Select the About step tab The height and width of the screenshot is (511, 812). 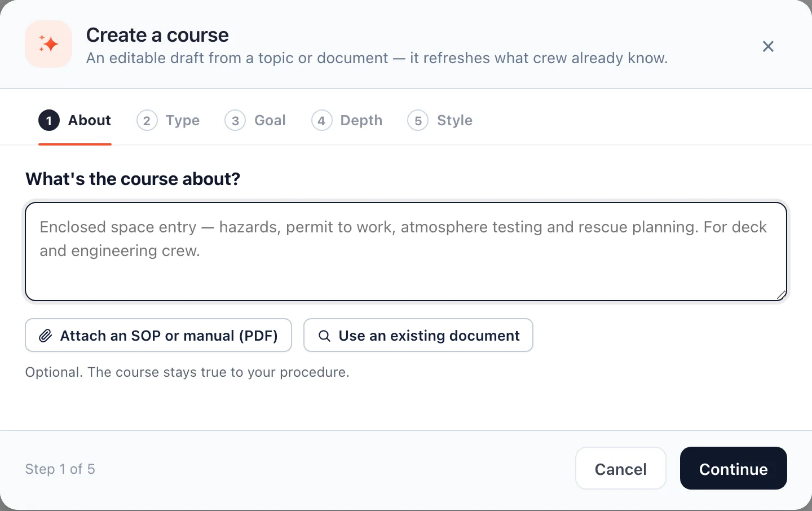coord(75,120)
